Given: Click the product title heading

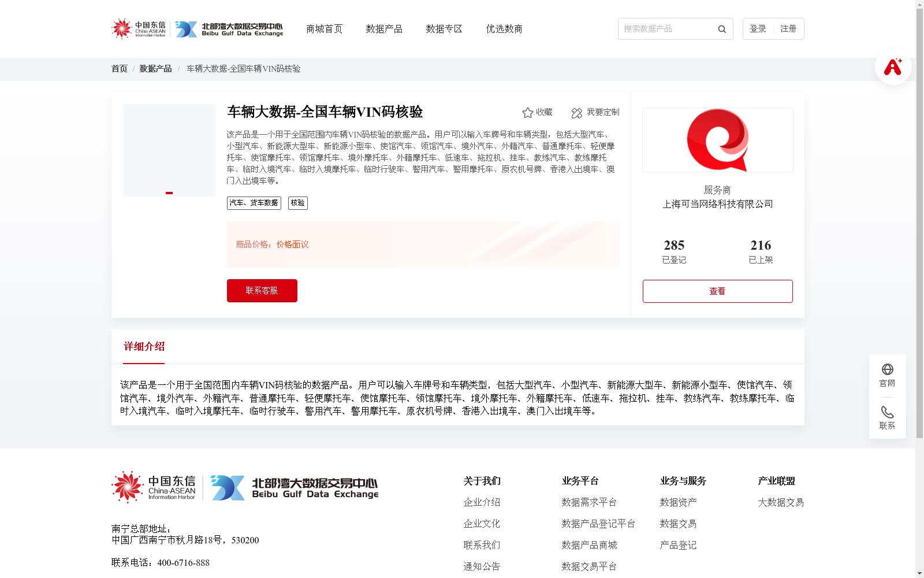Looking at the screenshot, I should 325,112.
